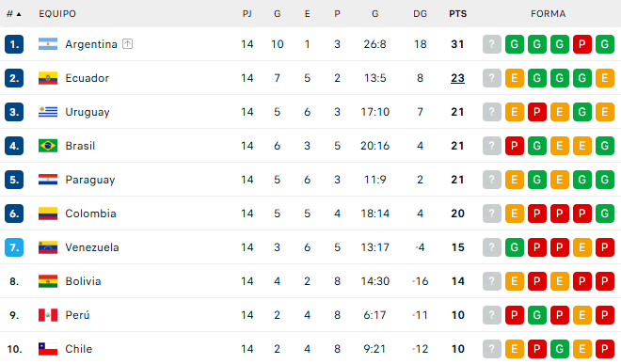The height and width of the screenshot is (364, 621).
Task: Click Ecuador's underlined 23 points
Action: pyautogui.click(x=457, y=78)
